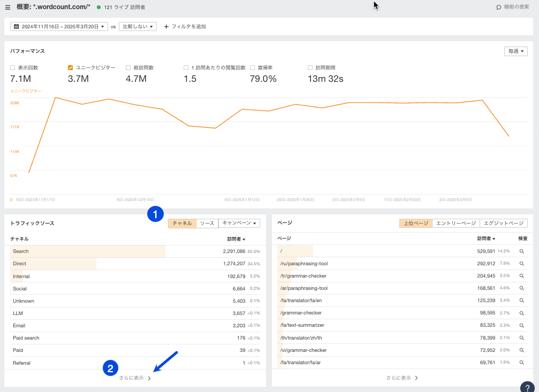
Task: Inspect /ru/paraphrasing-tool using its magnifier icon
Action: coord(522,263)
